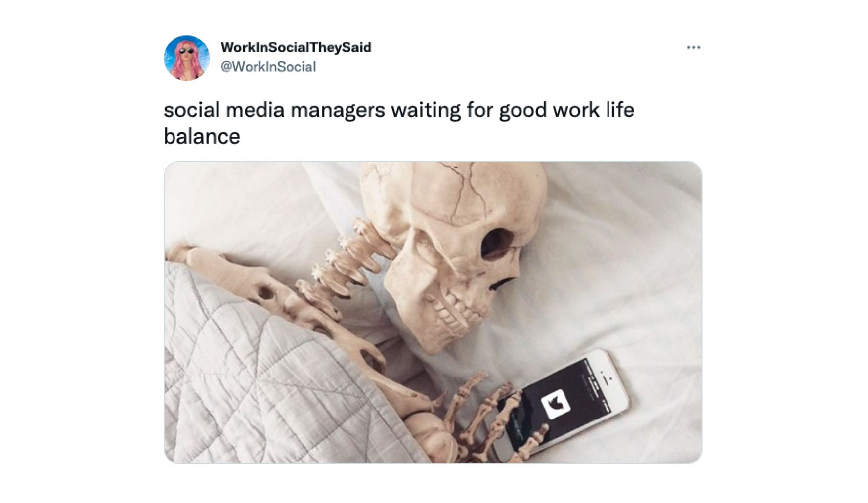Click the word "balance" in the tweet

202,136
